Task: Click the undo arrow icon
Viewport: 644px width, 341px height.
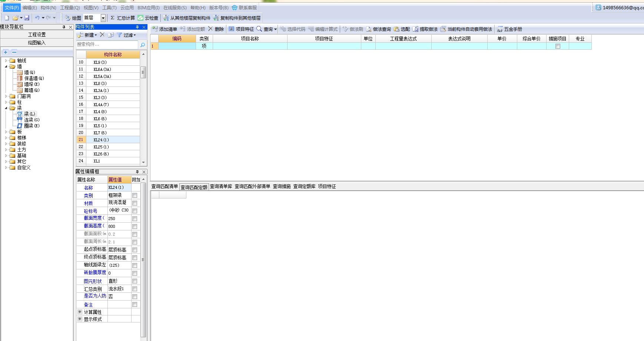Action: (37, 18)
